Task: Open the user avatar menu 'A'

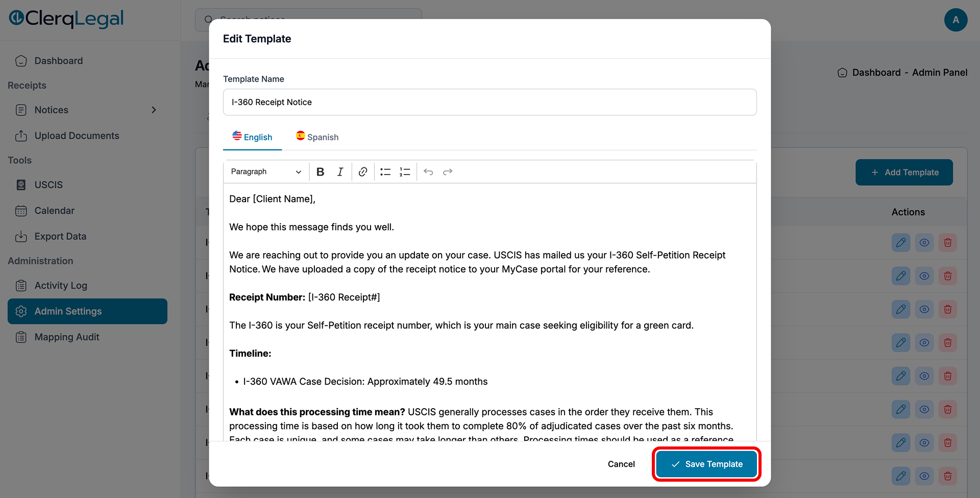Action: 955,20
